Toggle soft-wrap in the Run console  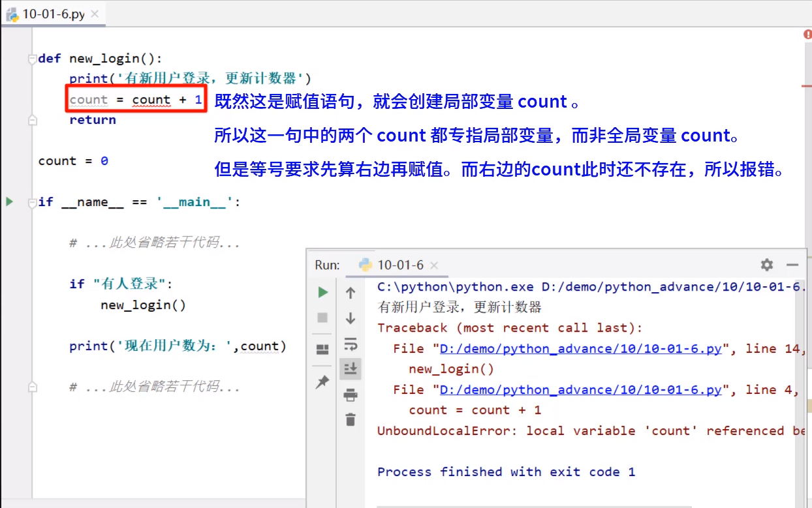point(351,344)
